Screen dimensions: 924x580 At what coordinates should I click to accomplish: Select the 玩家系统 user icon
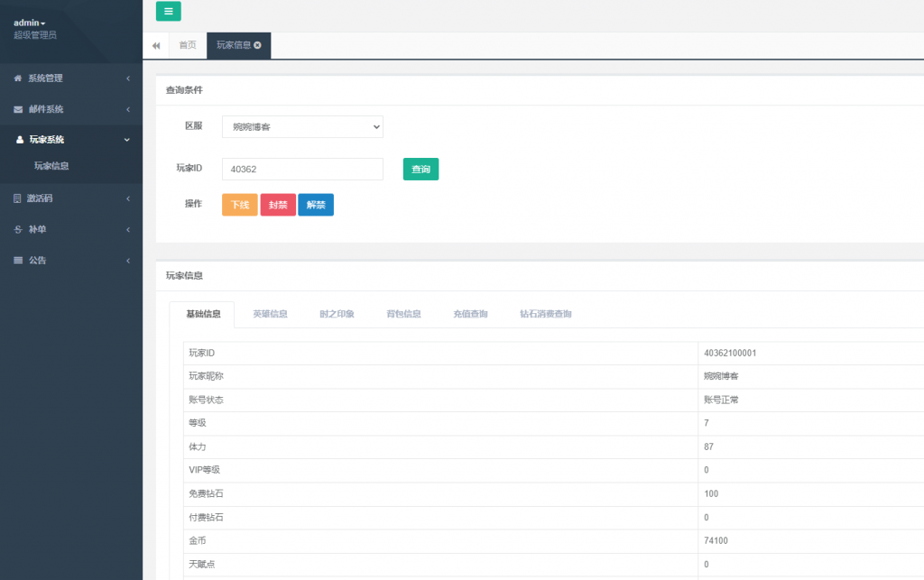click(x=20, y=139)
